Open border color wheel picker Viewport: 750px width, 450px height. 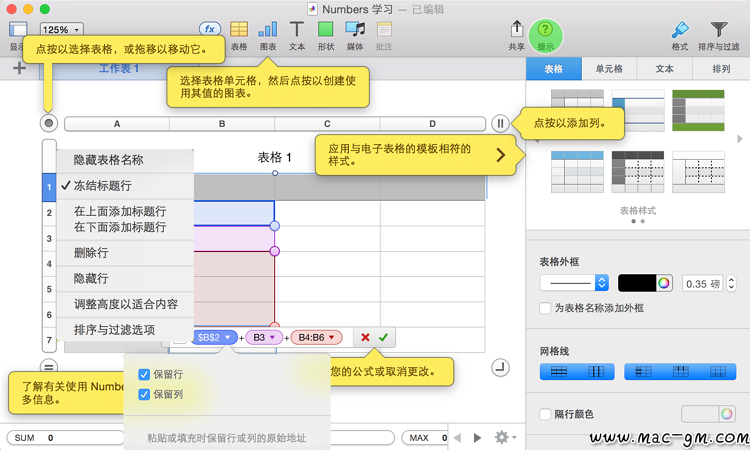pyautogui.click(x=663, y=283)
